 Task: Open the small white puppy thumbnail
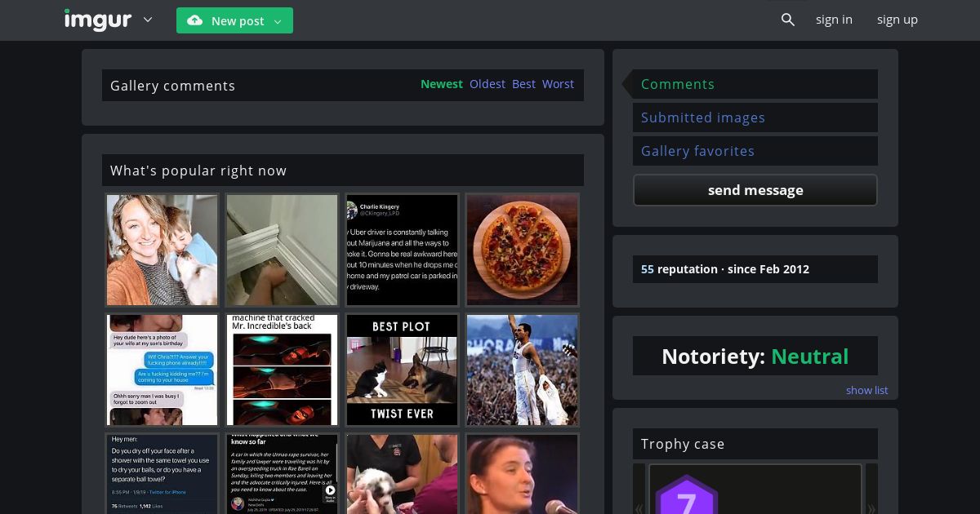402,473
